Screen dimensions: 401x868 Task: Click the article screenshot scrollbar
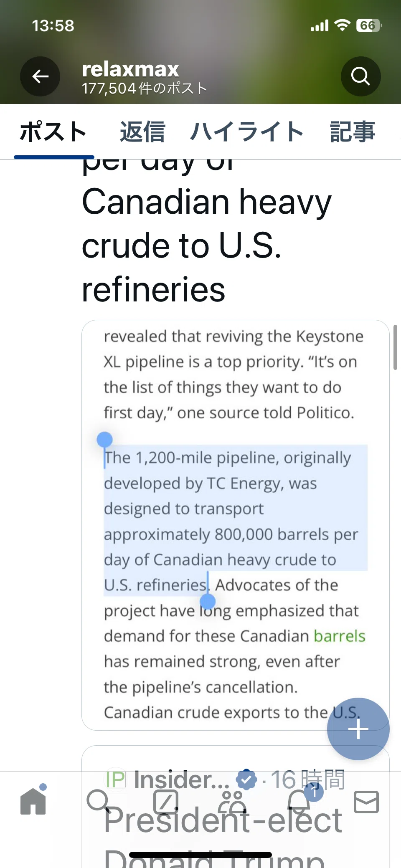tap(395, 347)
